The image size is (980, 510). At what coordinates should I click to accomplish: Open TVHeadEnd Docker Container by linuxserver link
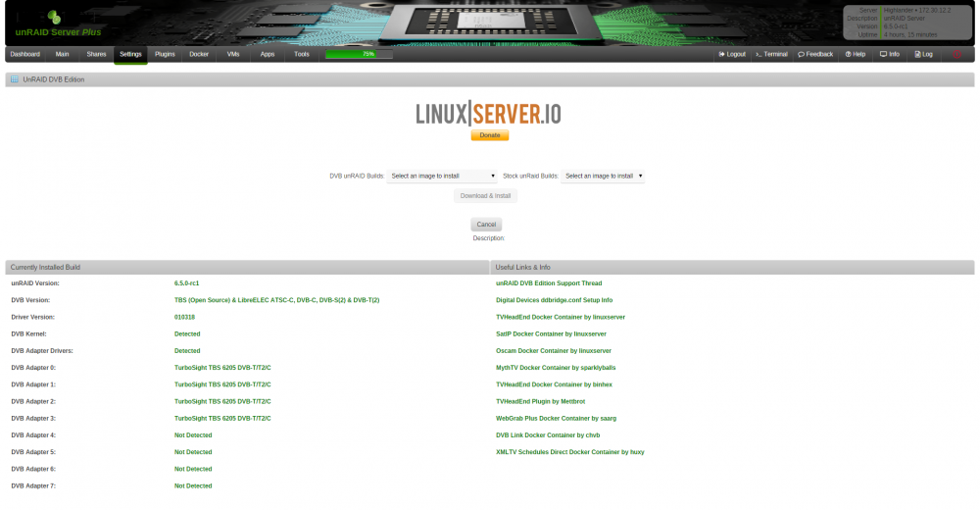click(x=560, y=317)
